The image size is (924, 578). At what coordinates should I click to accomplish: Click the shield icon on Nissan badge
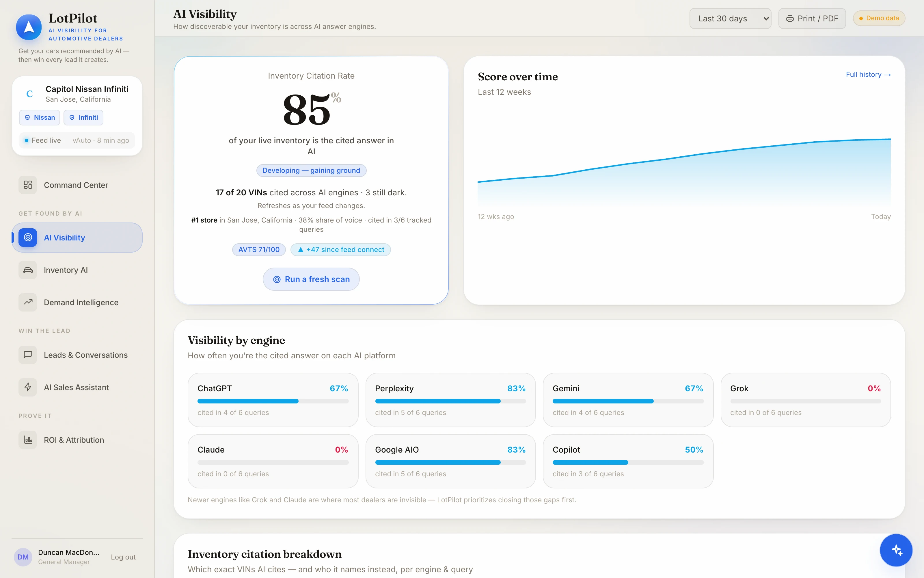pyautogui.click(x=27, y=118)
